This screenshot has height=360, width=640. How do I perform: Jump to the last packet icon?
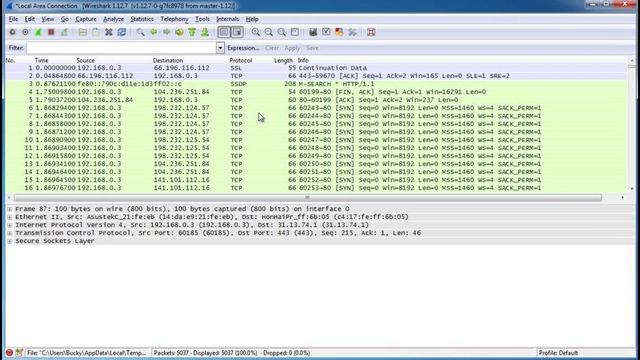coord(205,32)
